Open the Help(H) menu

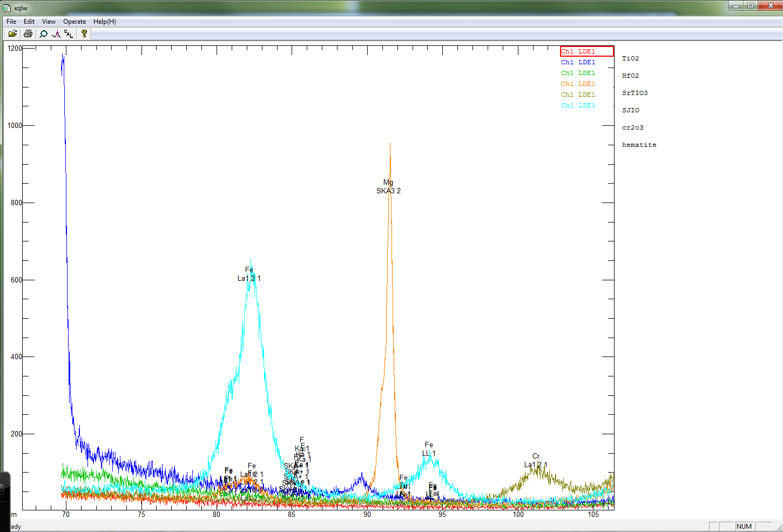tap(104, 22)
